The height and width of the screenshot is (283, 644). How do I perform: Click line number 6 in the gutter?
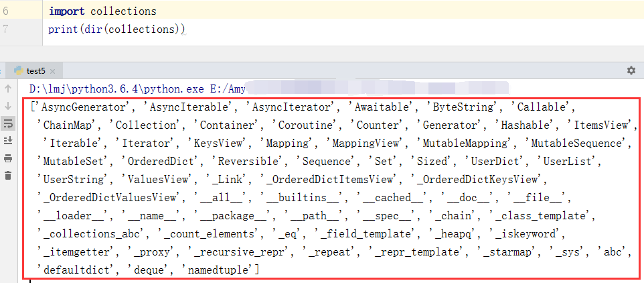pos(5,11)
